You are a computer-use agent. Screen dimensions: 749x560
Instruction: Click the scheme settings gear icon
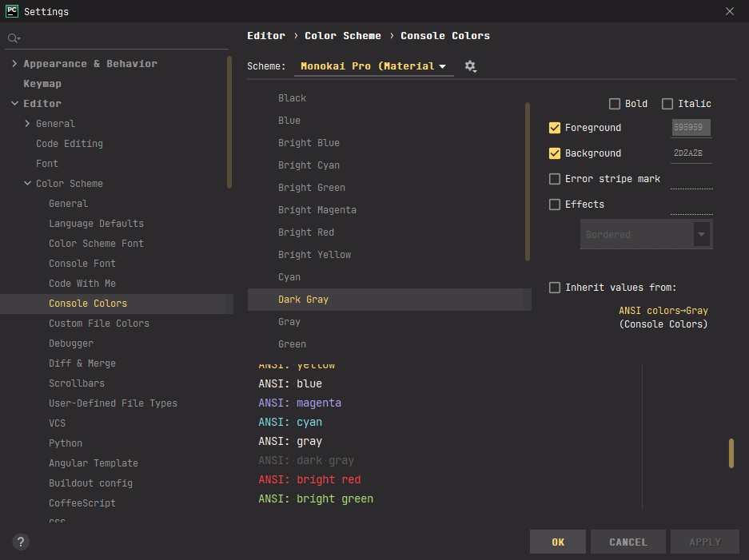pos(470,66)
